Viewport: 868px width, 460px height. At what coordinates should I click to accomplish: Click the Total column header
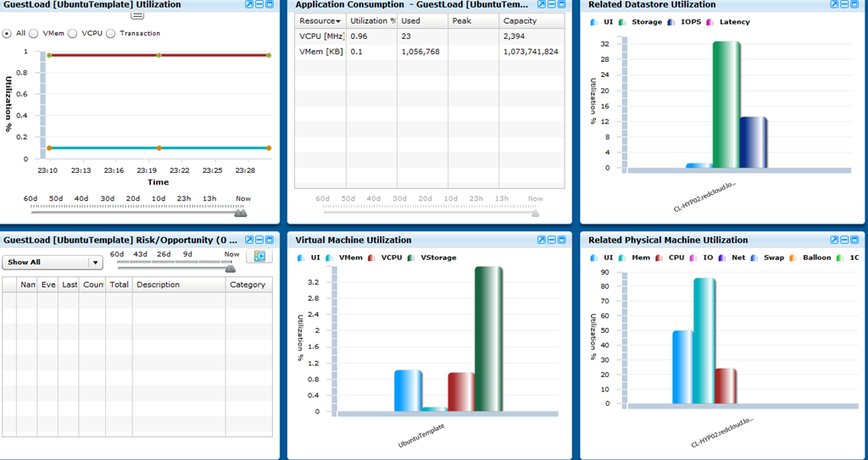pos(119,285)
